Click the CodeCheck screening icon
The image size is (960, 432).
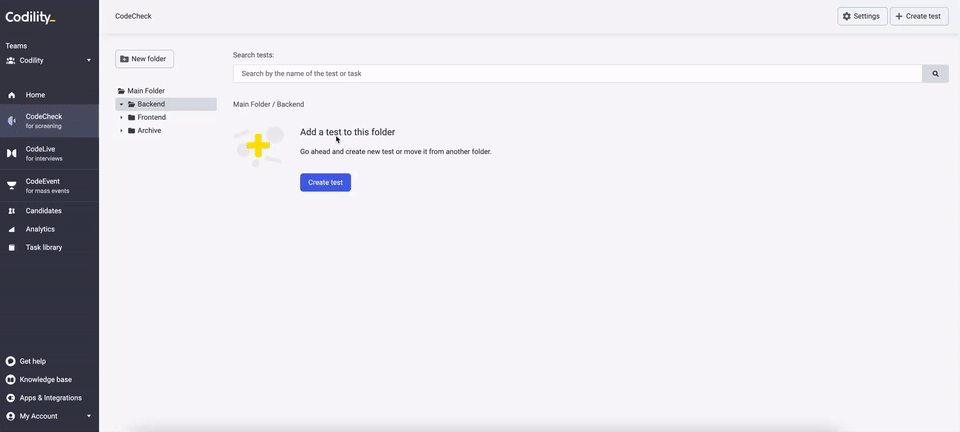pyautogui.click(x=11, y=121)
